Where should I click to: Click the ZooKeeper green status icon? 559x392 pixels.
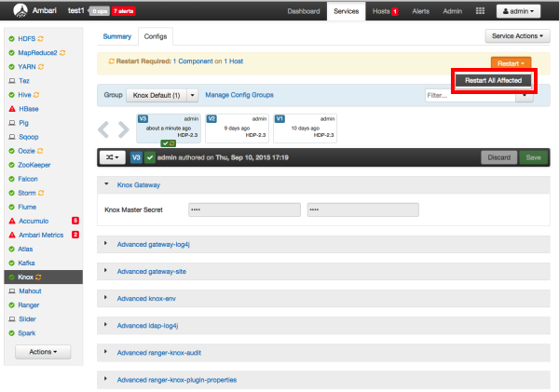pos(12,165)
